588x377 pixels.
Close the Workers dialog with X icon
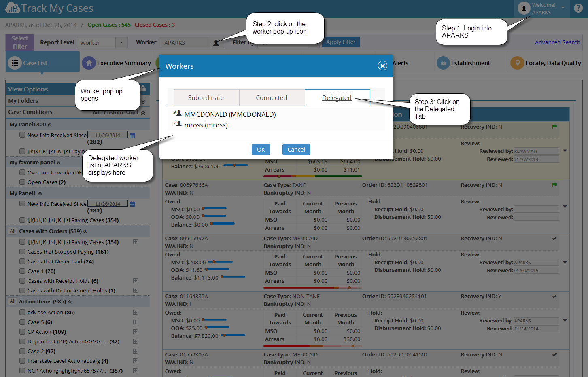point(382,66)
